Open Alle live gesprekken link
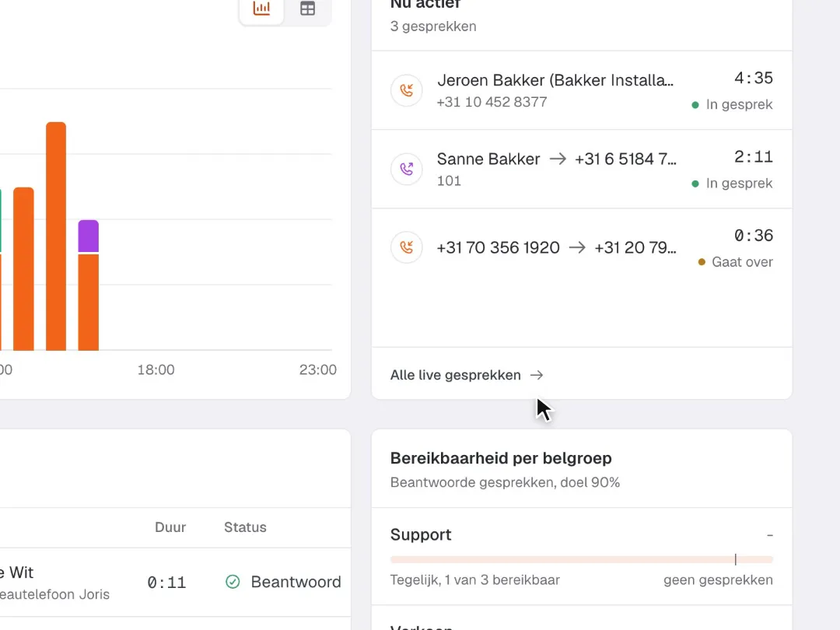This screenshot has height=630, width=840. (467, 375)
